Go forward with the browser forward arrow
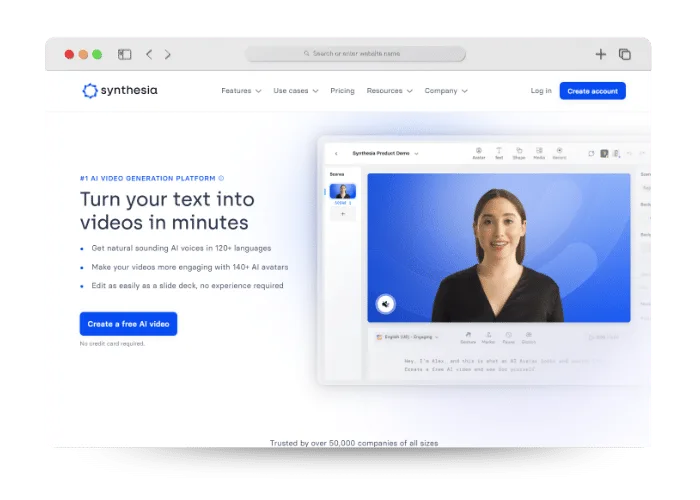The height and width of the screenshot is (500, 700). [x=167, y=54]
